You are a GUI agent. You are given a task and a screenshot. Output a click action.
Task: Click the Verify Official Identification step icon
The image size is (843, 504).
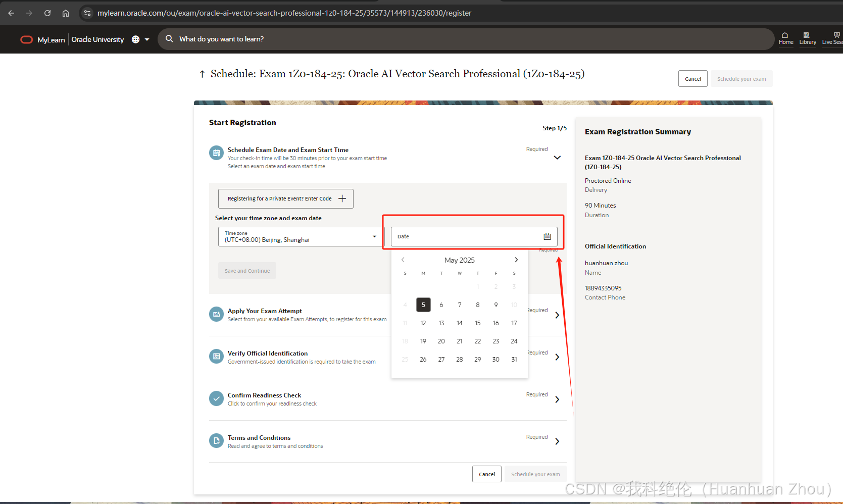(x=216, y=356)
